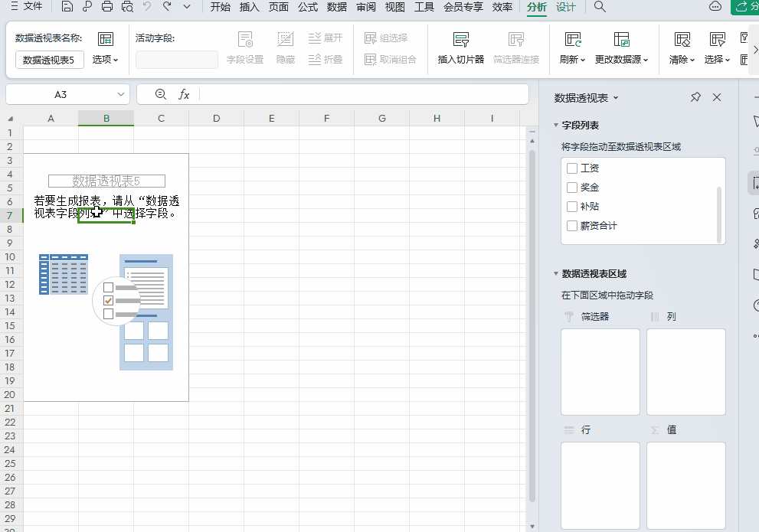Click the fx insert function icon

point(184,94)
